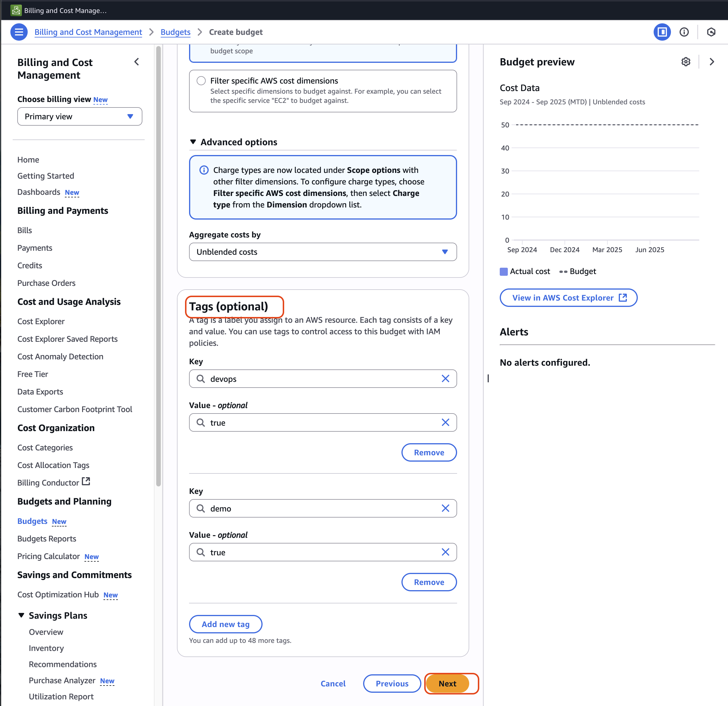Clear the demo key field

click(x=445, y=508)
